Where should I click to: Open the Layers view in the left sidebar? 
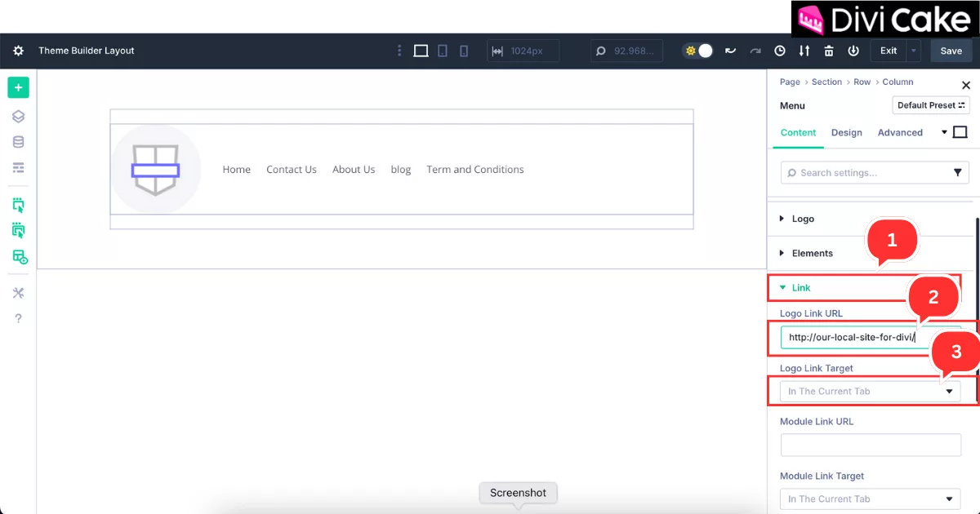coord(18,117)
